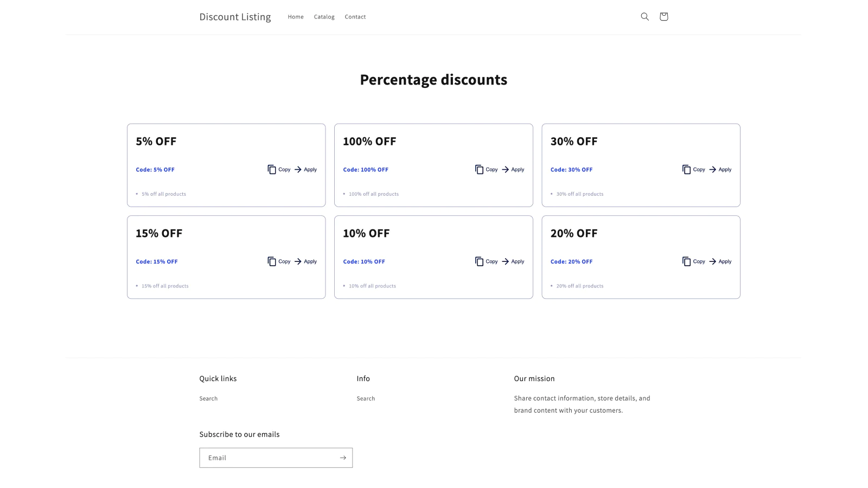Click the '10% off all products' text
Viewport: 868px width, 488px height.
tap(372, 286)
